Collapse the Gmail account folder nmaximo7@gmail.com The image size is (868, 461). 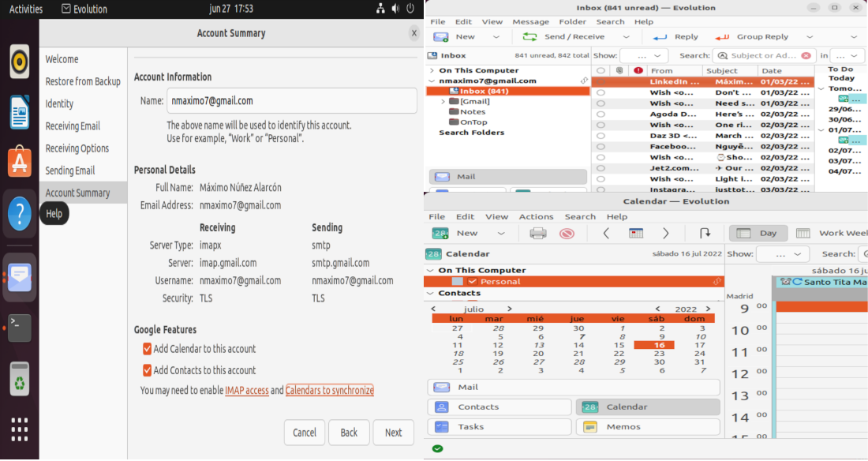(x=432, y=80)
